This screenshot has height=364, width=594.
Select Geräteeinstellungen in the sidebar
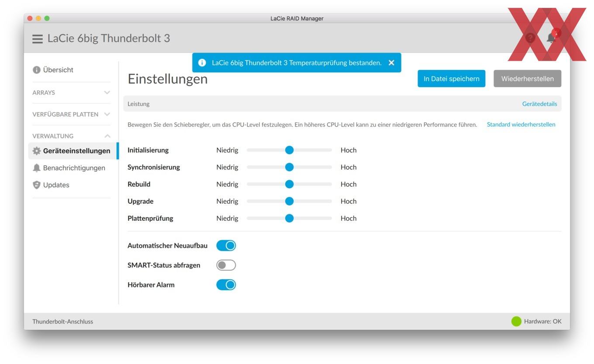[73, 151]
